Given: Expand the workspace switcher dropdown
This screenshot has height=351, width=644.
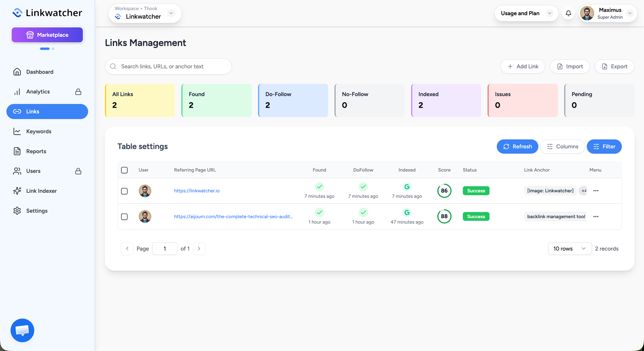Looking at the screenshot, I should click(x=171, y=13).
